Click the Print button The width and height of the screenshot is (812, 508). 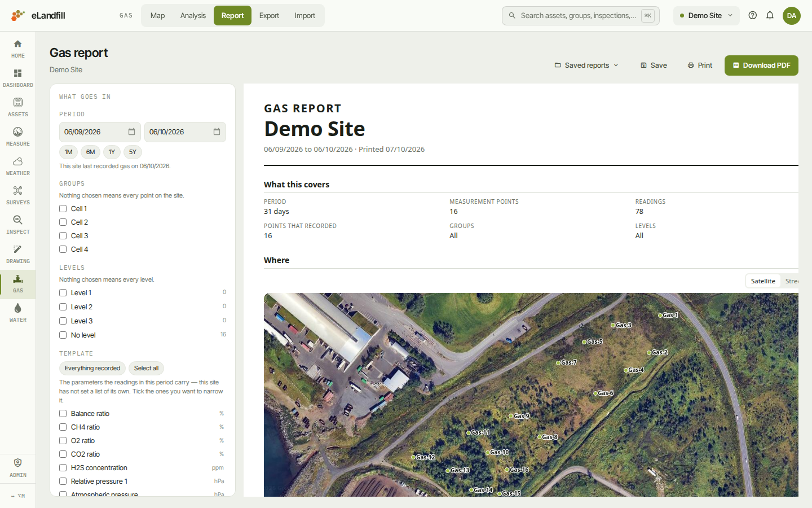point(700,65)
